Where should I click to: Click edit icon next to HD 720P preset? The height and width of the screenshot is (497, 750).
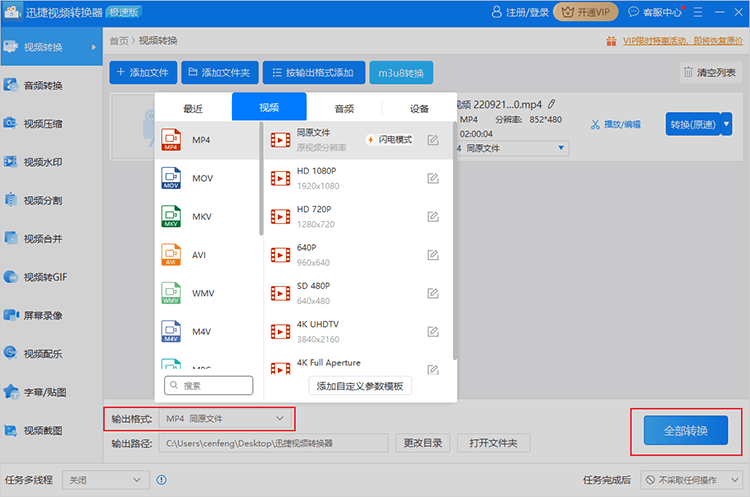pos(433,216)
